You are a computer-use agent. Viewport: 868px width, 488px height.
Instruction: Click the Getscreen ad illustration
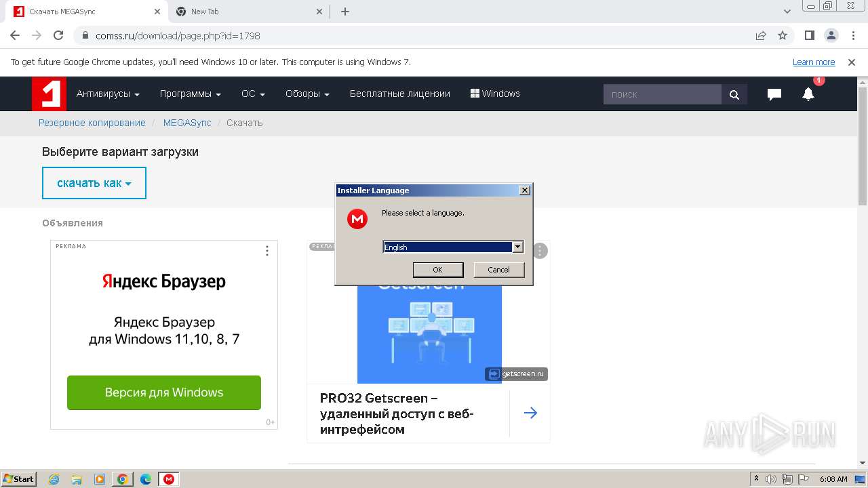click(x=429, y=333)
